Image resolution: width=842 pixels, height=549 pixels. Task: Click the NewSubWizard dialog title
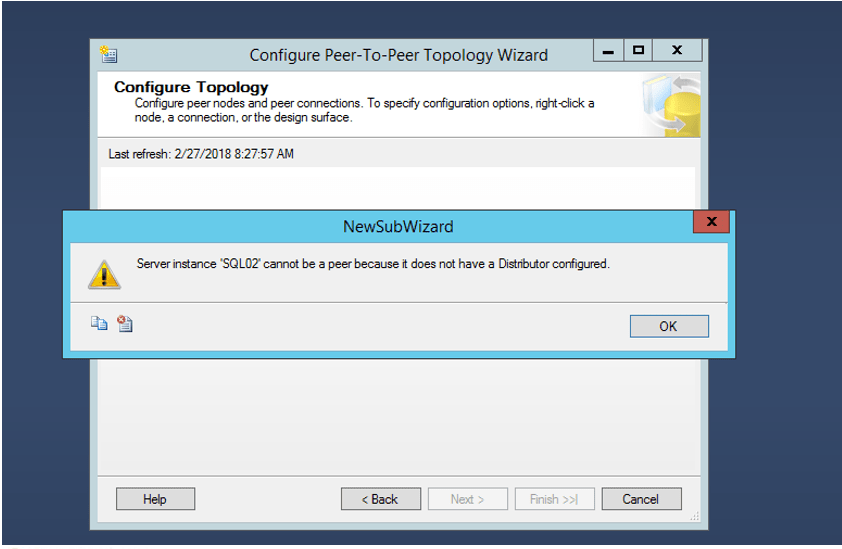point(398,226)
